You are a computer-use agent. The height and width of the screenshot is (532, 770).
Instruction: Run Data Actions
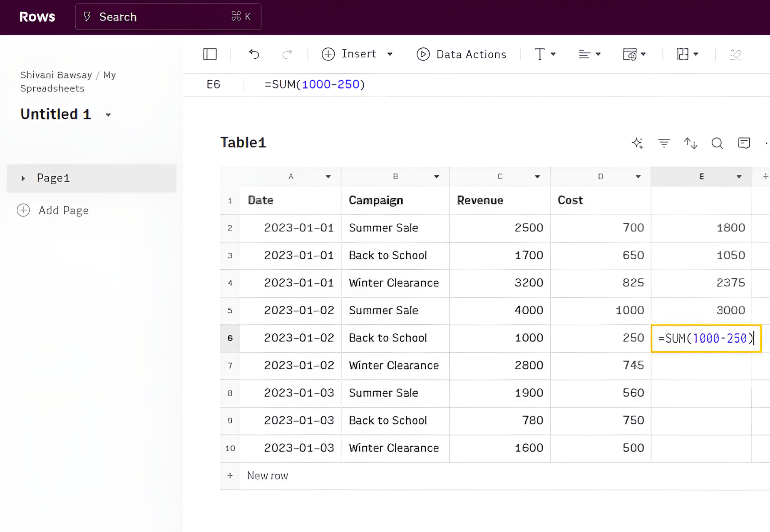pos(461,54)
